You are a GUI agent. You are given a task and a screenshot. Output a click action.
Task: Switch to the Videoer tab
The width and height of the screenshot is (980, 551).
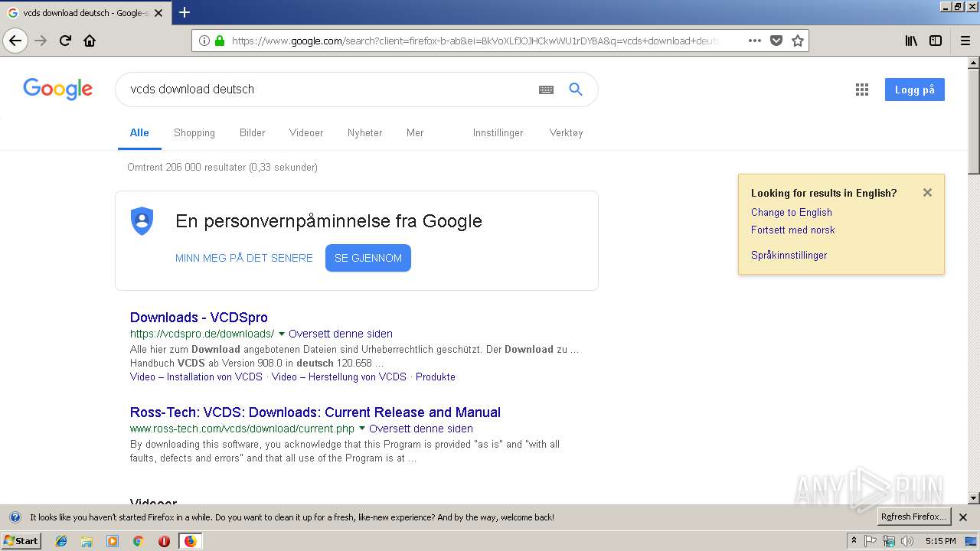click(x=306, y=132)
